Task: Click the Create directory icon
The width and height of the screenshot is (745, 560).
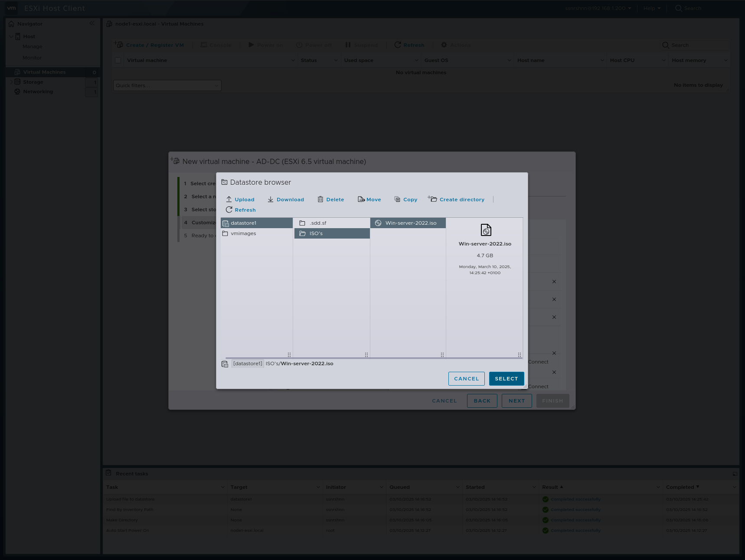Action: 433,199
